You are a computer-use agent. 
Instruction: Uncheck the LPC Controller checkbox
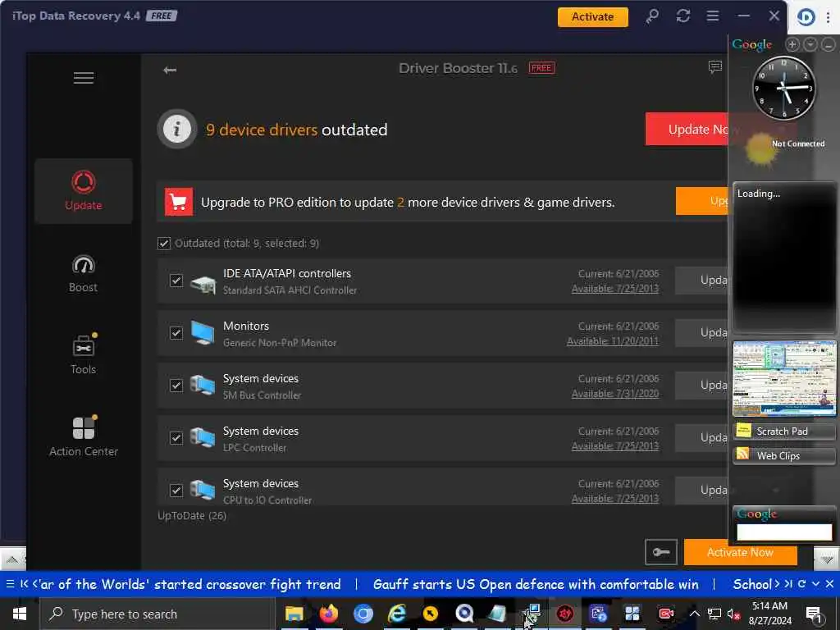click(x=176, y=438)
